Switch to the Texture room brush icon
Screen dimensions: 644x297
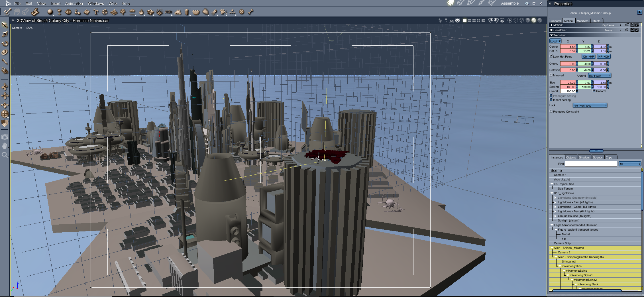(x=481, y=3)
